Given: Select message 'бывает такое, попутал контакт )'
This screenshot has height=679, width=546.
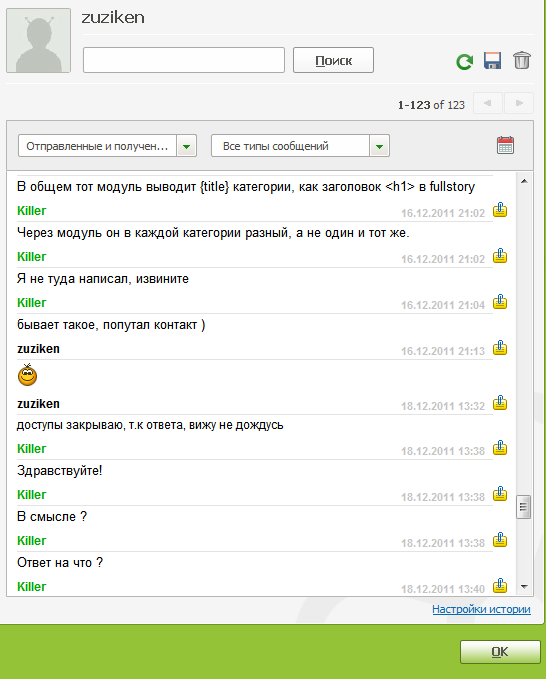Looking at the screenshot, I should pos(111,324).
